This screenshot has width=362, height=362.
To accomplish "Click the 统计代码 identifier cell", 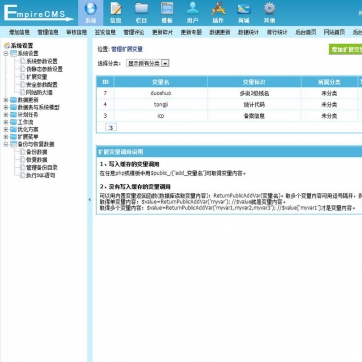I will pyautogui.click(x=254, y=105).
